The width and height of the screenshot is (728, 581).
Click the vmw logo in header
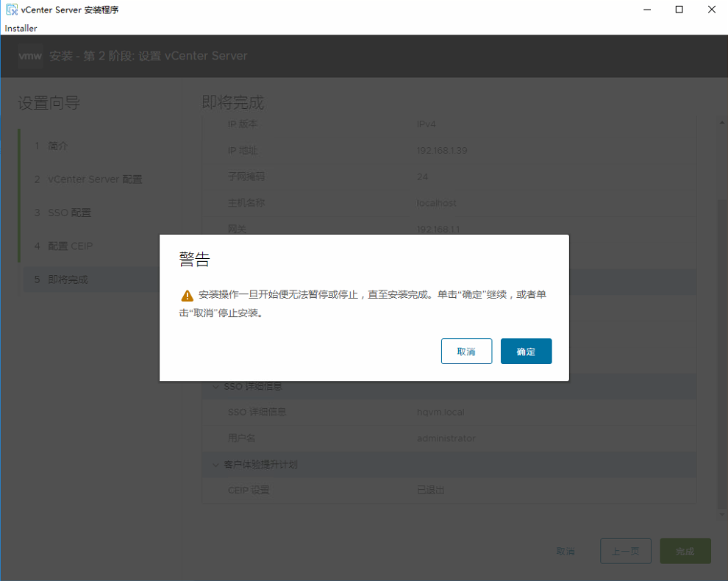(x=30, y=56)
